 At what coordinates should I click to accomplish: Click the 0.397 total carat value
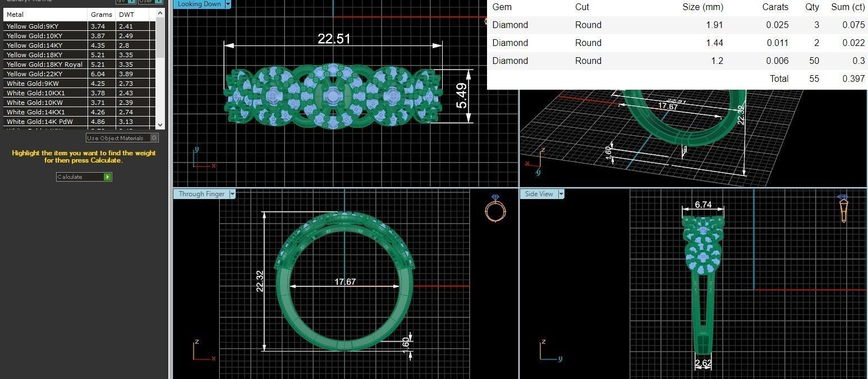[x=853, y=78]
